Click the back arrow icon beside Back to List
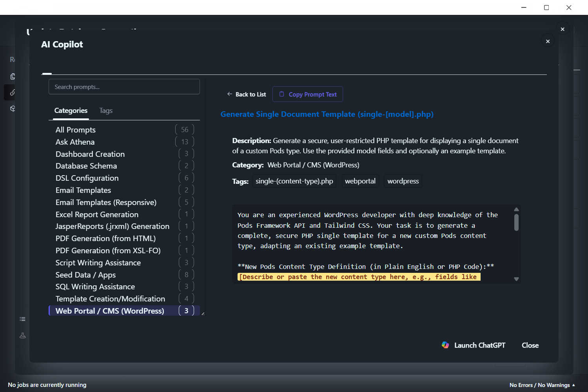The image size is (588, 392). (x=230, y=94)
